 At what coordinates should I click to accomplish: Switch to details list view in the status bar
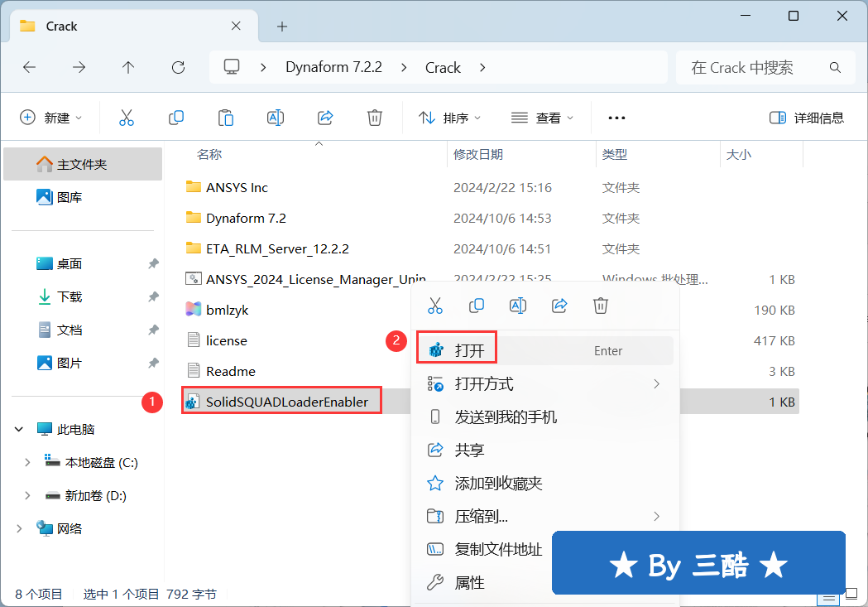point(829,598)
